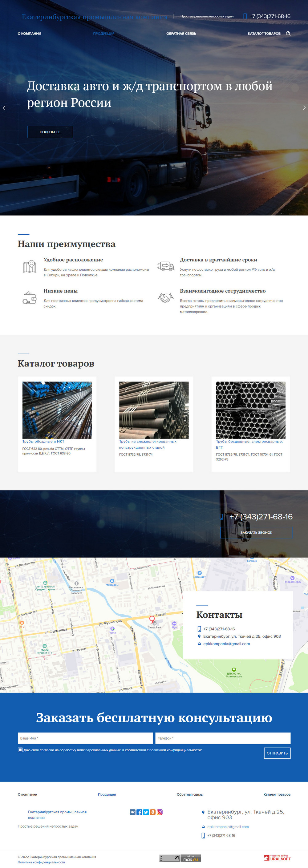
Task: Click the search magnifier icon in header
Action: [x=288, y=33]
